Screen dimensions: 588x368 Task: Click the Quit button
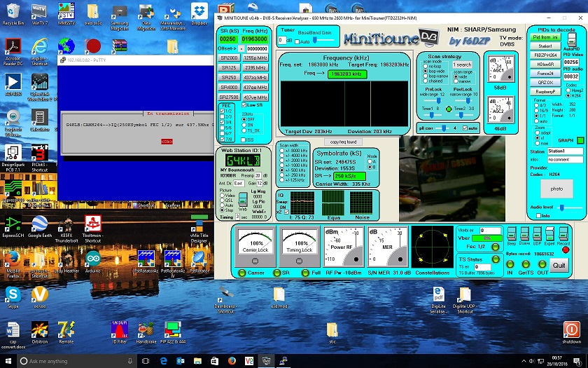click(x=559, y=265)
